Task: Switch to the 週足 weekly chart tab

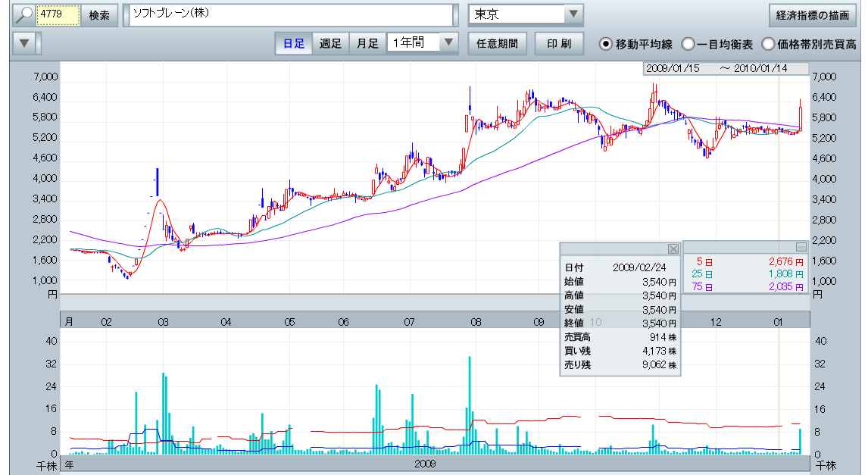Action: tap(330, 43)
